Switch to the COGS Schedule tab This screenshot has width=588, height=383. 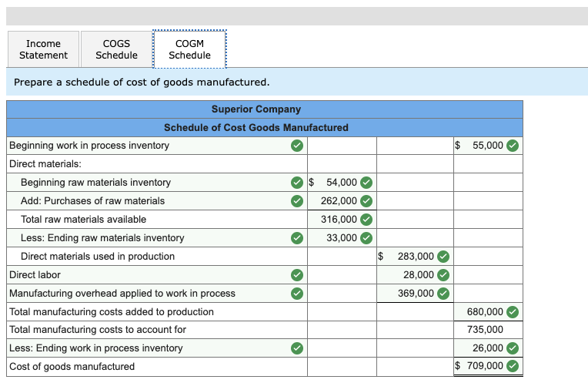(x=116, y=49)
